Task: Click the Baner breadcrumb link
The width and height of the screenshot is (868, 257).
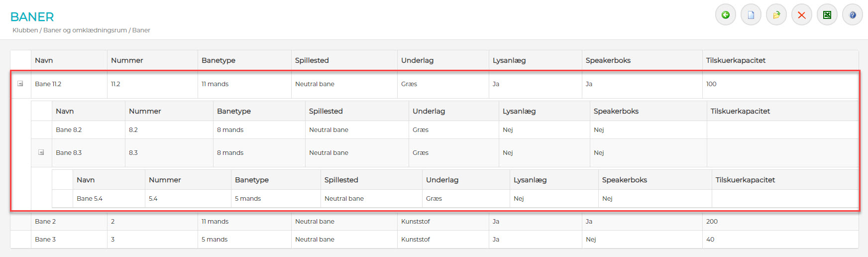Action: (x=141, y=30)
